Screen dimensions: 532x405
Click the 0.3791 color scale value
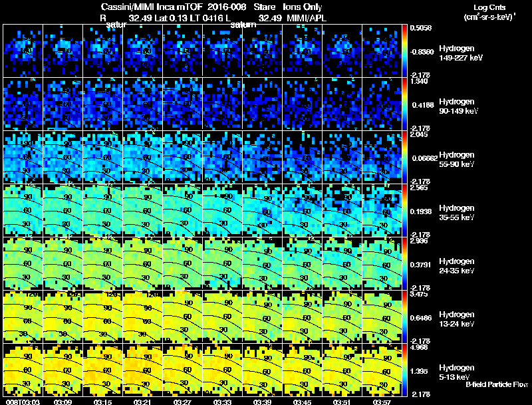pos(421,265)
